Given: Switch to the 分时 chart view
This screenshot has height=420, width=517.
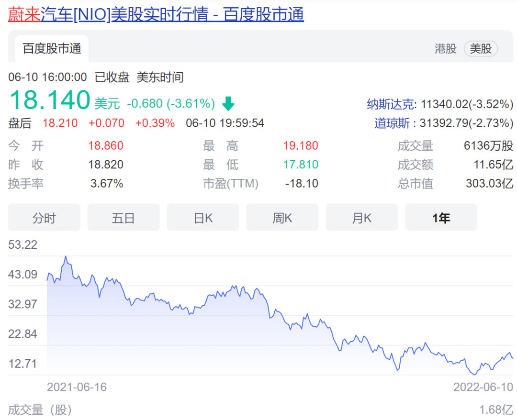Looking at the screenshot, I should click(44, 217).
